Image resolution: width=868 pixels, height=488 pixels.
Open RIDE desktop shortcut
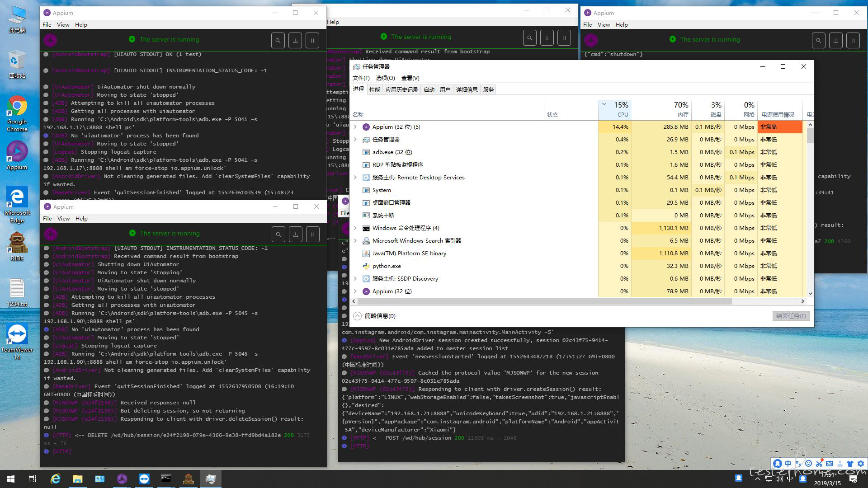coord(17,247)
